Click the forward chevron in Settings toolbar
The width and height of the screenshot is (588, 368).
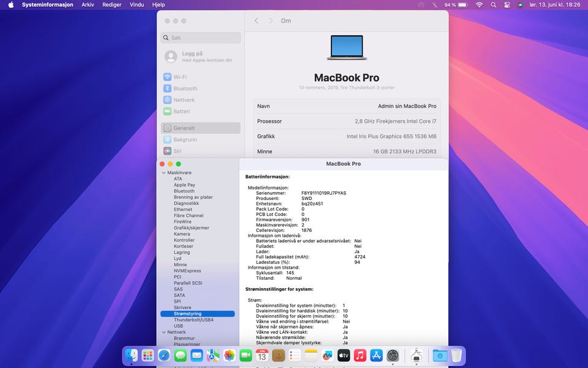(271, 21)
